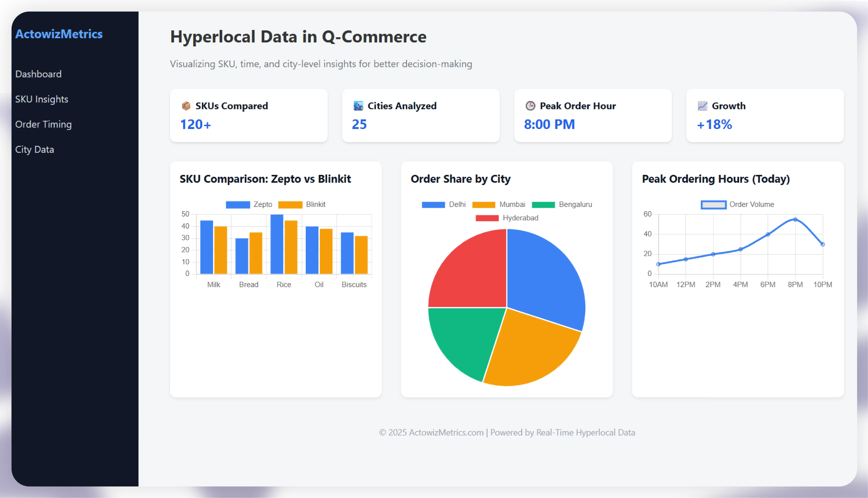The width and height of the screenshot is (868, 498).
Task: Toggle the Bengaluru legend entry
Action: (x=543, y=205)
